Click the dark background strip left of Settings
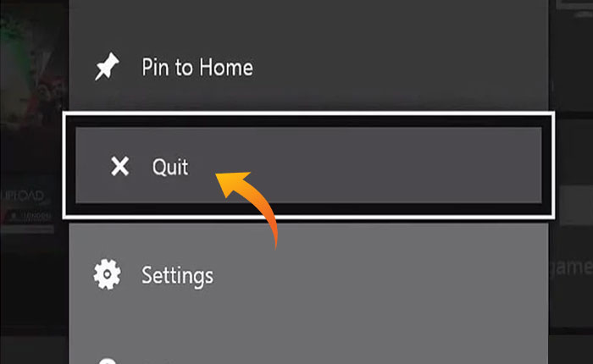This screenshot has width=593, height=364. tap(34, 287)
